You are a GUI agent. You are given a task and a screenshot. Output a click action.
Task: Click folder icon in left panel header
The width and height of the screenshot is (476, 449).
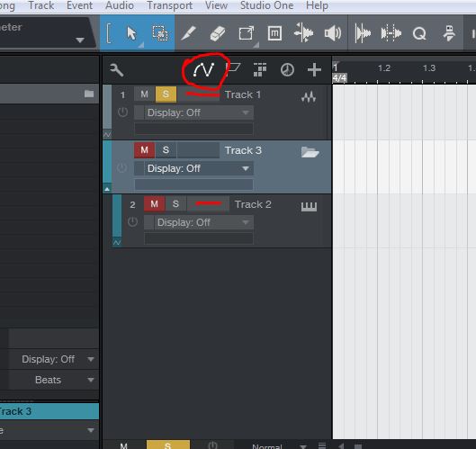click(x=89, y=94)
